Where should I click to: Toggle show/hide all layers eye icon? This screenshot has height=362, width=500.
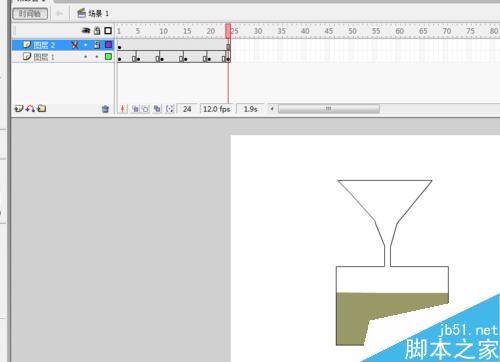[86, 31]
